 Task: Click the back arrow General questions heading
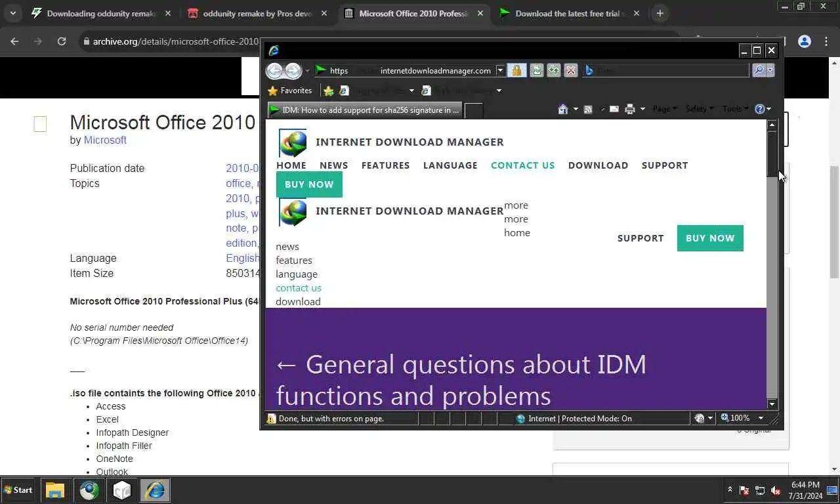click(461, 380)
